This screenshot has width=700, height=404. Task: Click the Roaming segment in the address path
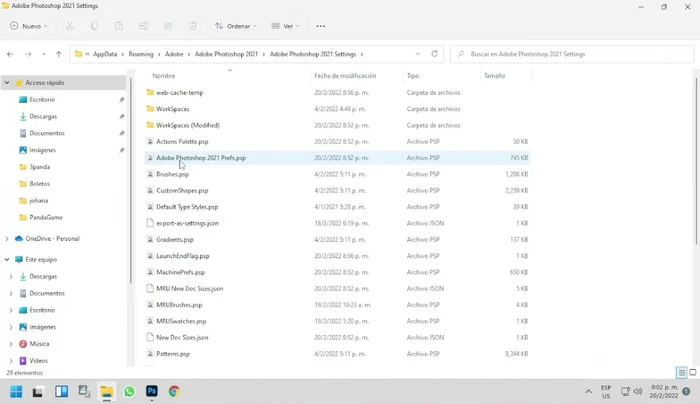click(140, 54)
